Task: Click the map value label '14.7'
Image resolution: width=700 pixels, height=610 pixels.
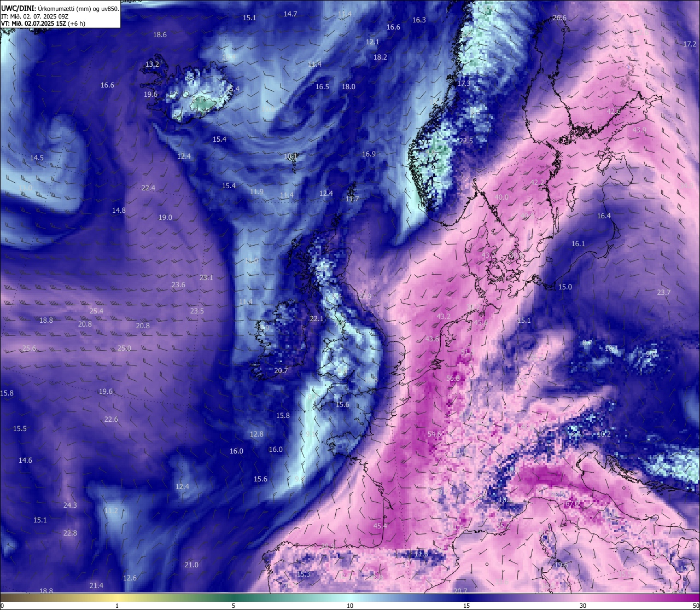Action: click(x=290, y=14)
